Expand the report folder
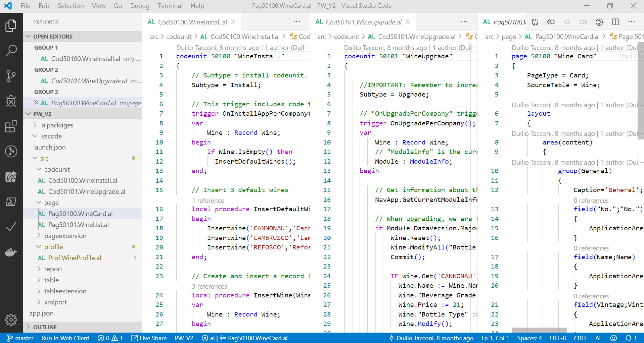The width and height of the screenshot is (644, 343). tap(83, 269)
